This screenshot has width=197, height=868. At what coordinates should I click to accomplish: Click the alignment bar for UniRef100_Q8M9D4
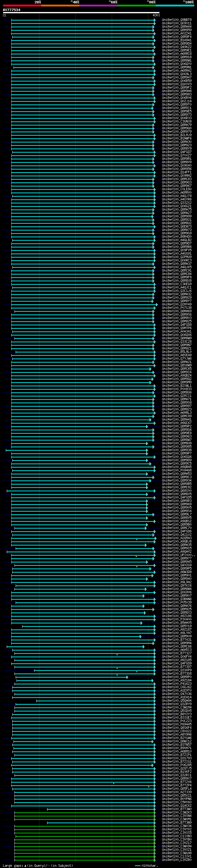point(83,43)
